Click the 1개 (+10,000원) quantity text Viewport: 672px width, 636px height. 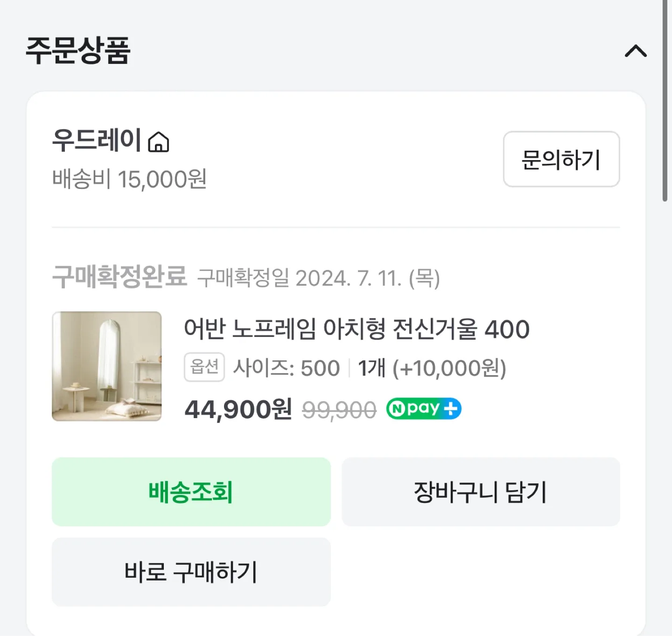[x=432, y=368]
